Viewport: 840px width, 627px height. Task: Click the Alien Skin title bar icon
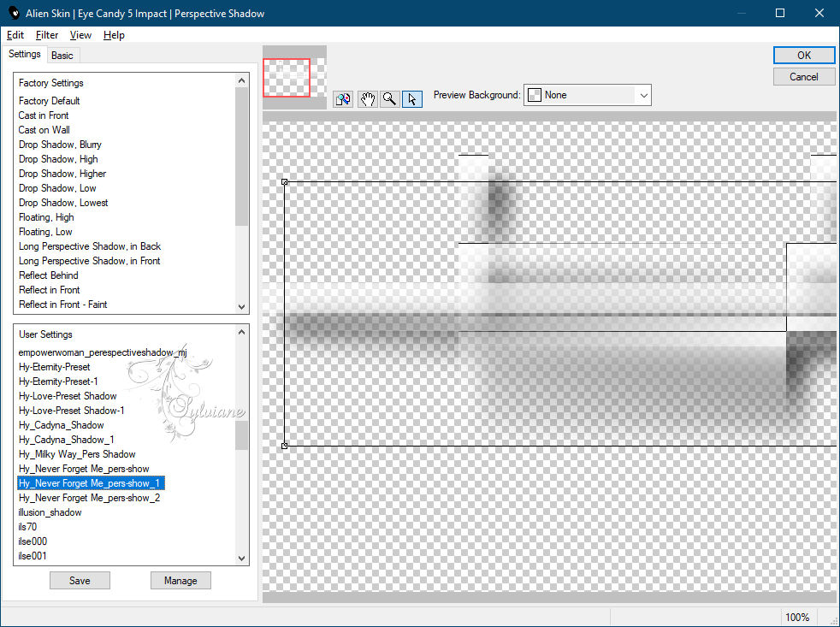[x=14, y=13]
